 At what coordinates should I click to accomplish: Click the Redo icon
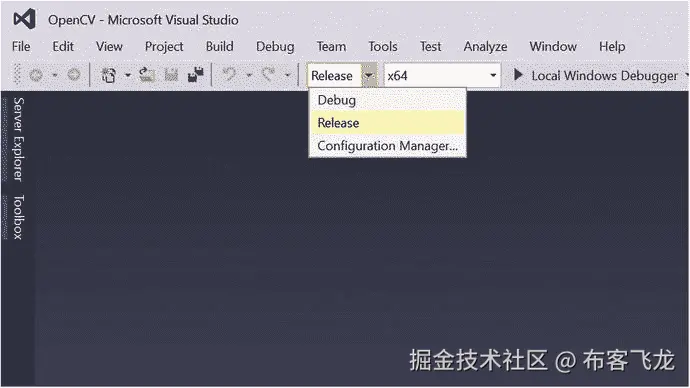(x=268, y=74)
